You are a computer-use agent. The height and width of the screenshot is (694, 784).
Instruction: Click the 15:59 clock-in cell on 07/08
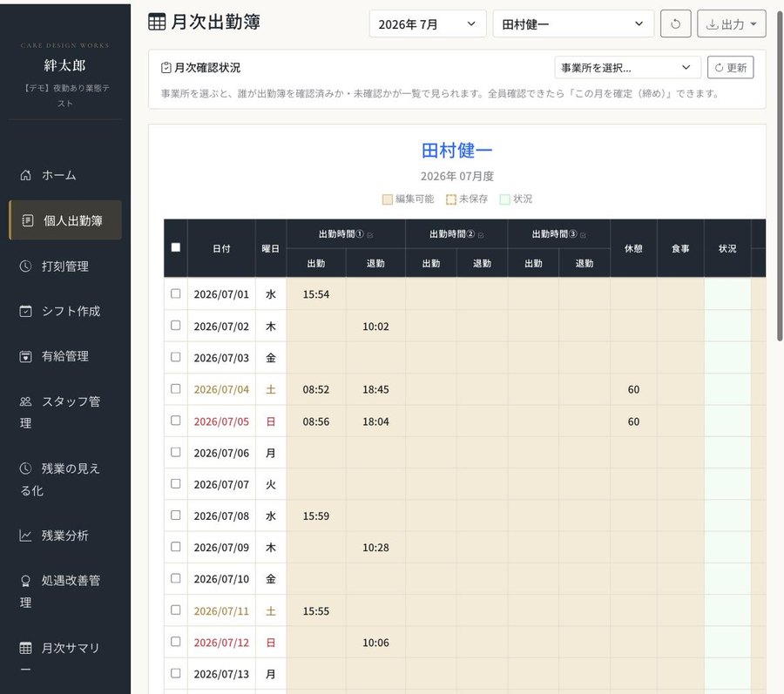316,515
